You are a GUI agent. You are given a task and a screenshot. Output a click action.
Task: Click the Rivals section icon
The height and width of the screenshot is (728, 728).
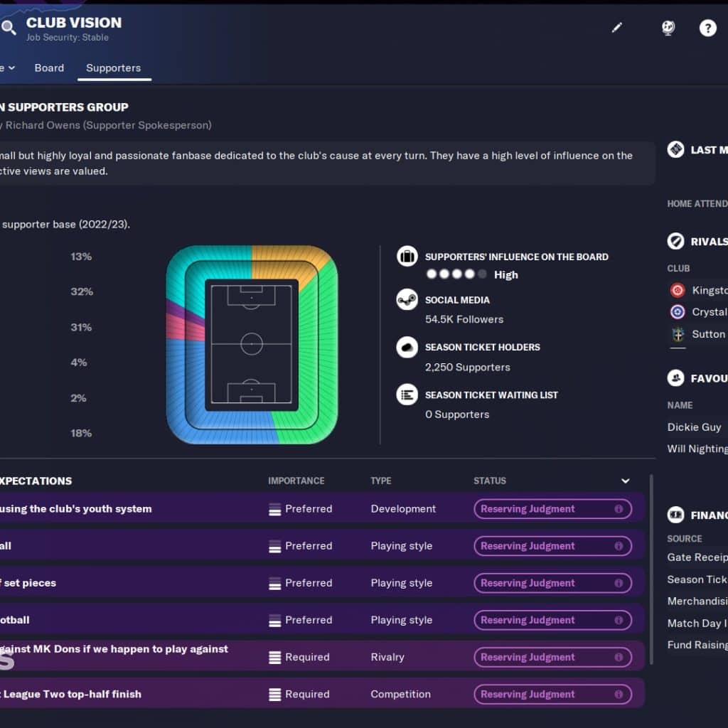(x=675, y=241)
